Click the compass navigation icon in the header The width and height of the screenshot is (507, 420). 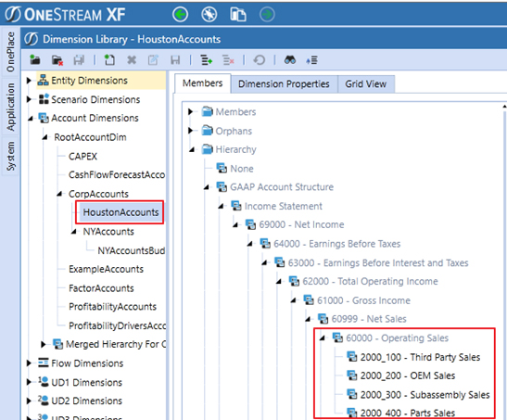point(209,15)
